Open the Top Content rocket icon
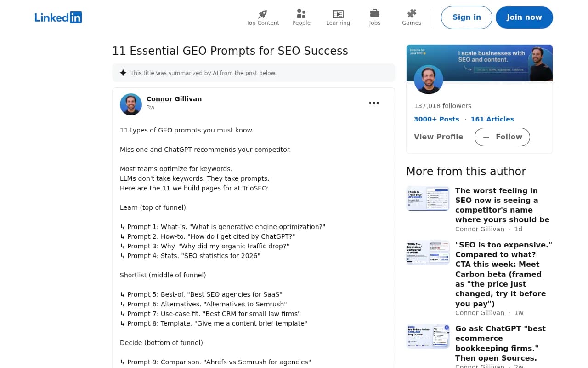This screenshot has width=588, height=368. coord(263,14)
